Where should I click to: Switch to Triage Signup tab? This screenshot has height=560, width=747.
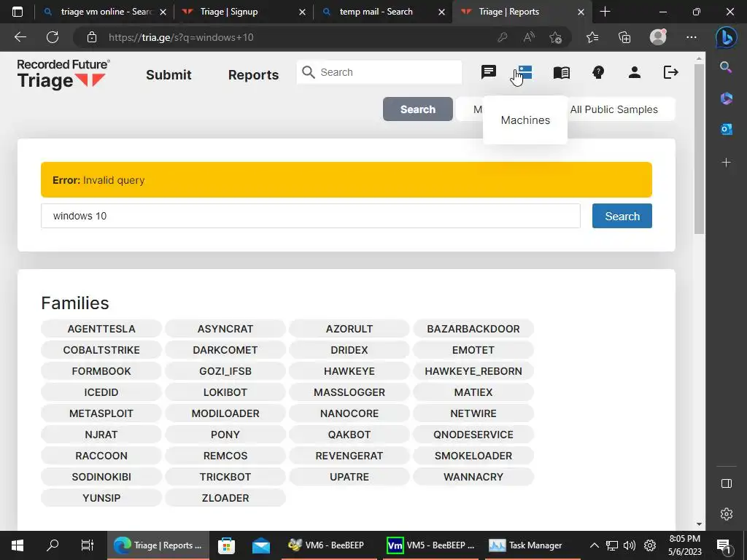tap(243, 12)
